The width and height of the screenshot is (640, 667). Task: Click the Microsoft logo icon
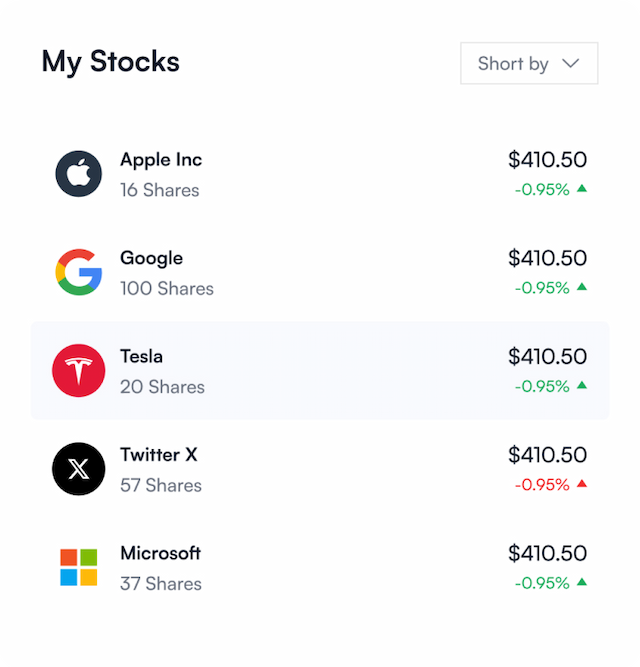79,567
